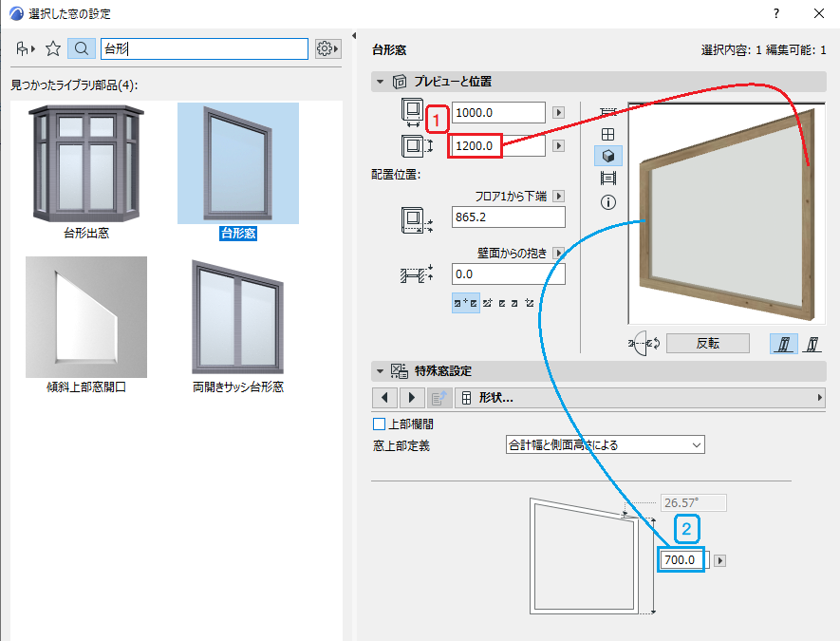This screenshot has width=840, height=641.
Task: Open the 壁面からの抱き arrow menu
Action: coord(559,253)
